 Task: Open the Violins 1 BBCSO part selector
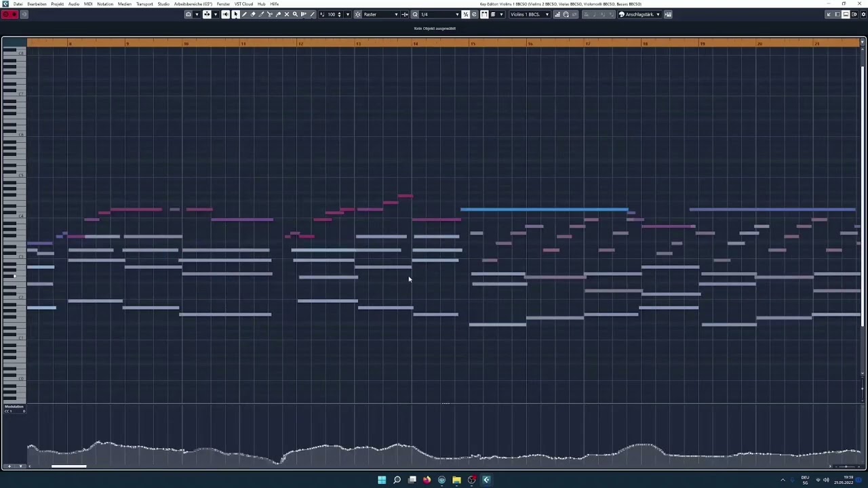530,14
